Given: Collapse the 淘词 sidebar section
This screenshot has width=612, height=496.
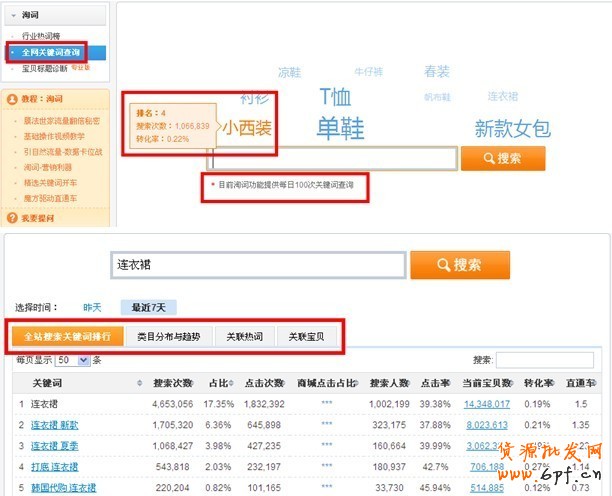Looking at the screenshot, I should click(x=13, y=16).
